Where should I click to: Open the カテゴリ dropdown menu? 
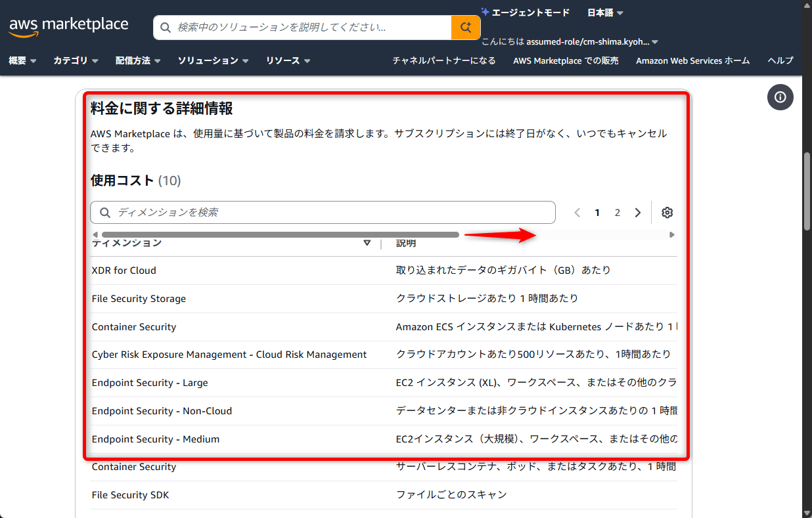(x=76, y=60)
